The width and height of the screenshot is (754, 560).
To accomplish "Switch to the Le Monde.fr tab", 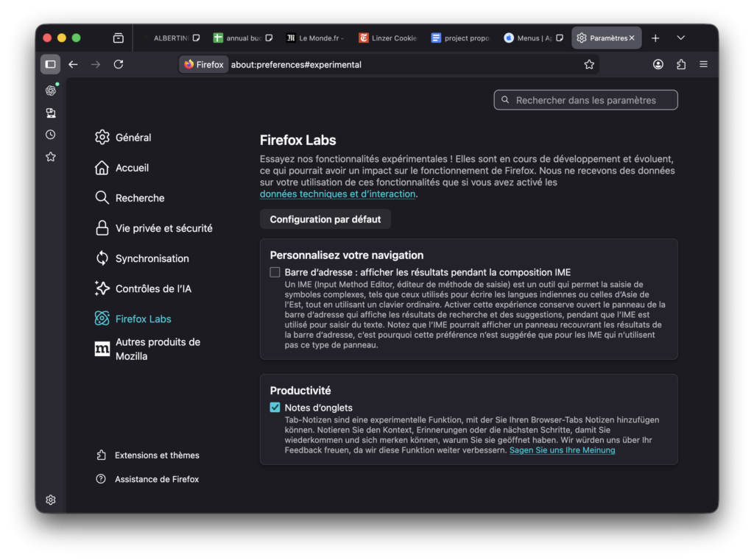I will (314, 38).
